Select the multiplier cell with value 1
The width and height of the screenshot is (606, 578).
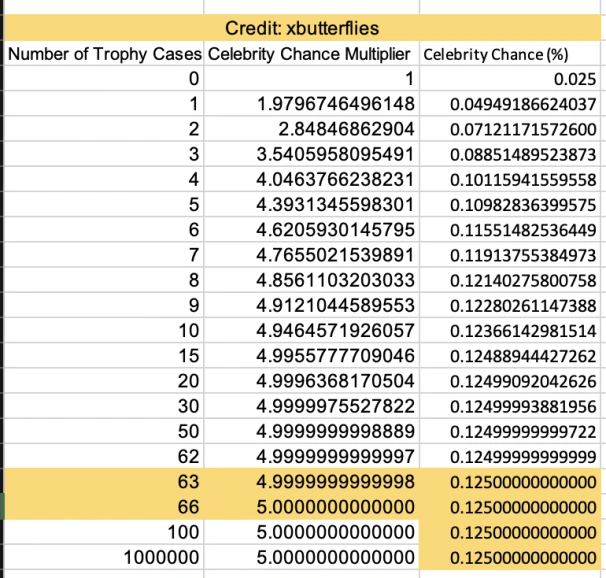[x=312, y=79]
